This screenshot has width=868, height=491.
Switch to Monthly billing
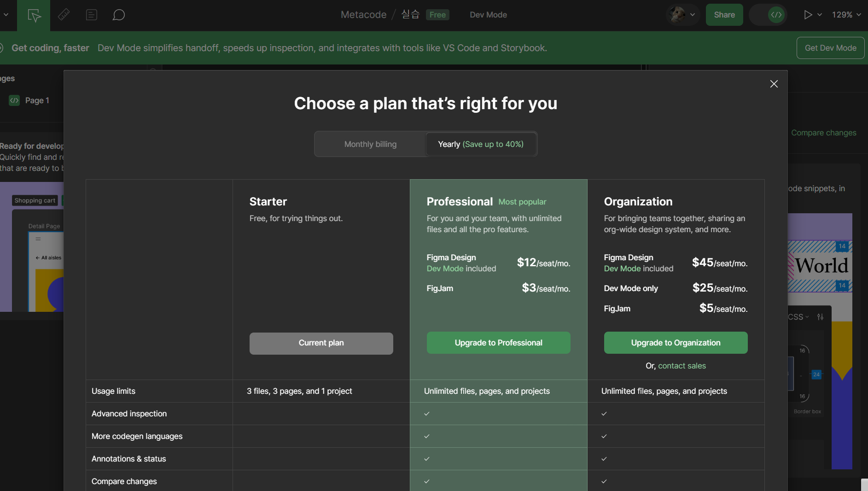coord(370,144)
